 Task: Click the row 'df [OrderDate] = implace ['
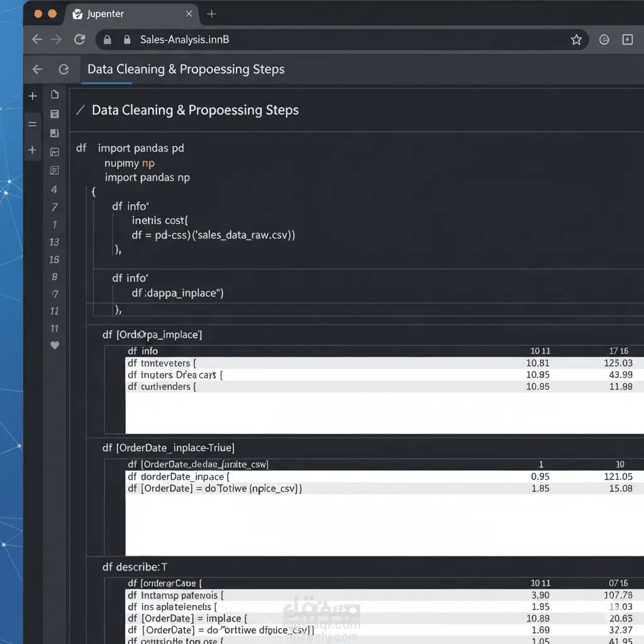pyautogui.click(x=384, y=619)
